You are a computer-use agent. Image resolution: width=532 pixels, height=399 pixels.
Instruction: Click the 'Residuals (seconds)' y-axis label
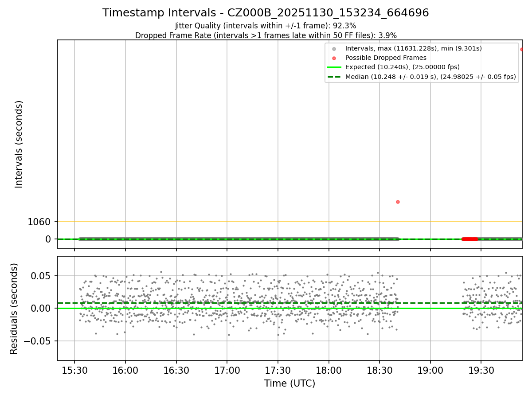(14, 308)
